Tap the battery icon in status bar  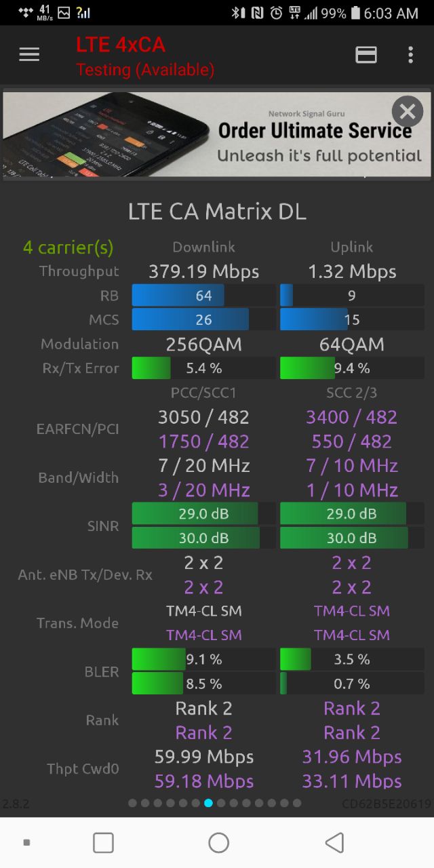click(x=356, y=13)
